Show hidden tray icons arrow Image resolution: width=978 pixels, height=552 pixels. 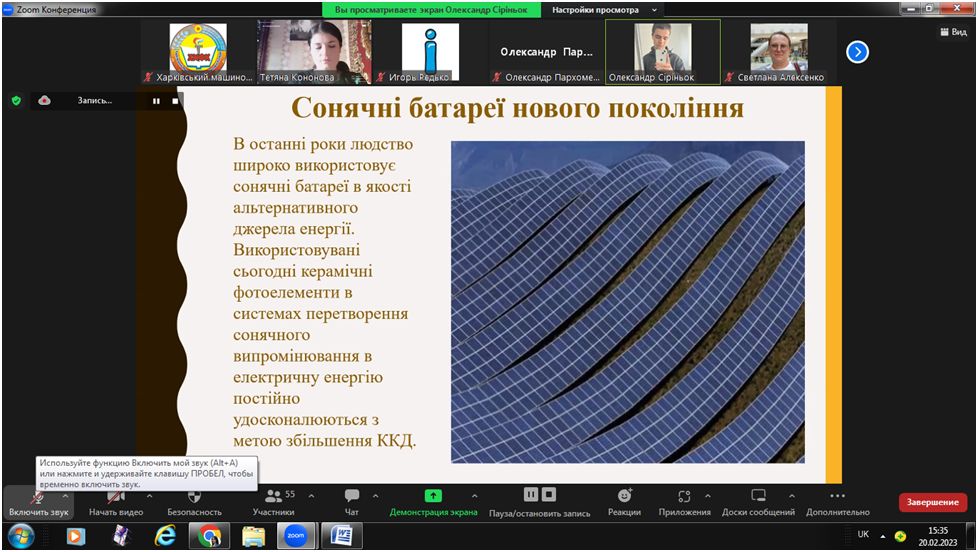pos(883,536)
